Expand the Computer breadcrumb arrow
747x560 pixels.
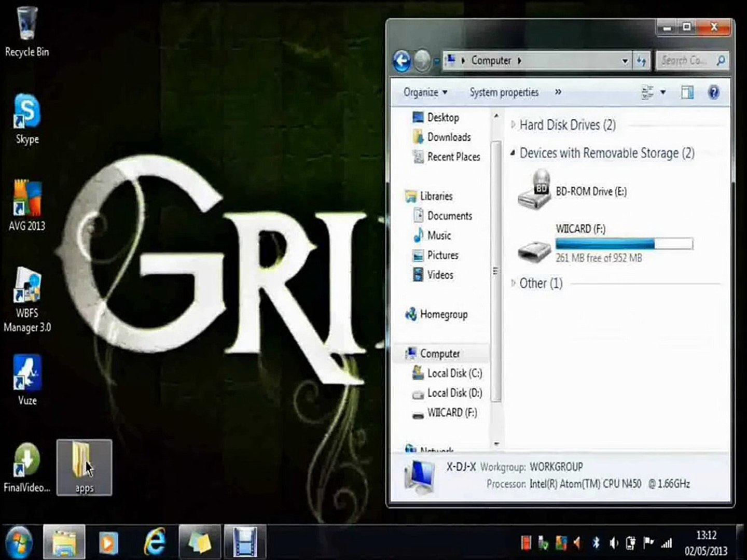click(x=519, y=61)
